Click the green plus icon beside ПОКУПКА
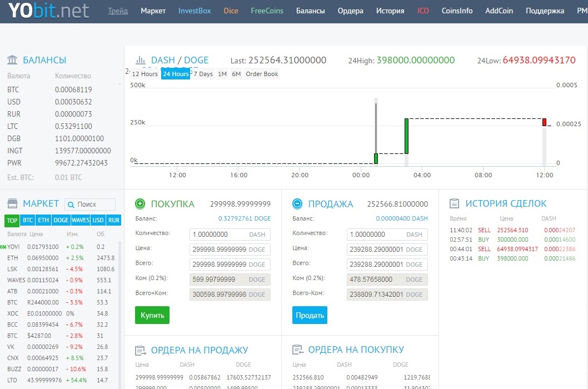 [140, 204]
